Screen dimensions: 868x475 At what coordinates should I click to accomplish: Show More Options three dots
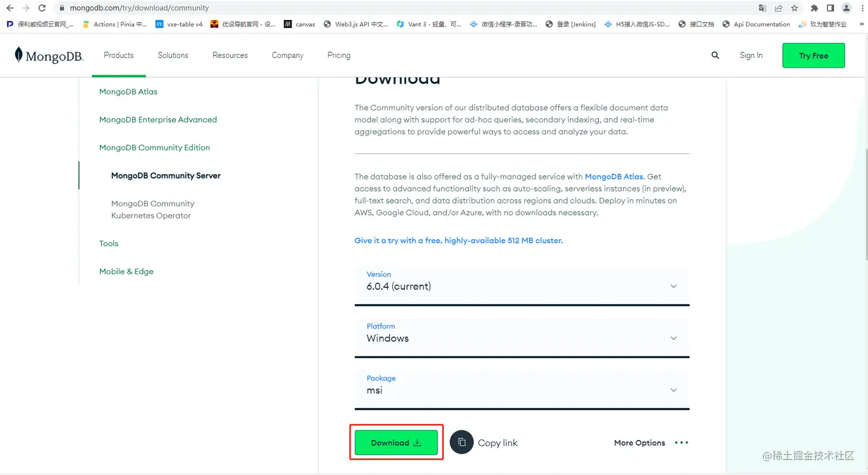click(681, 443)
